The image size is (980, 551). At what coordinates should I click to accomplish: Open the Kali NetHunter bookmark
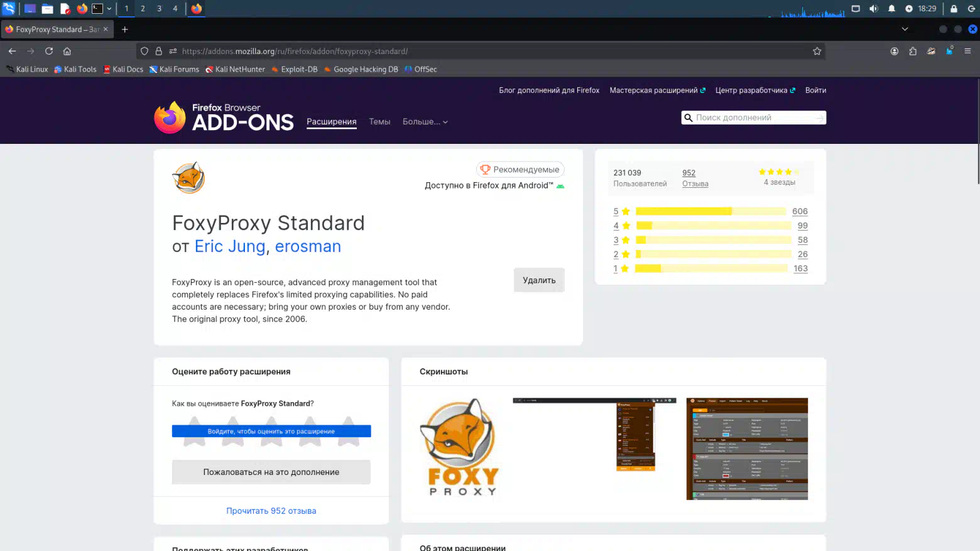[235, 69]
